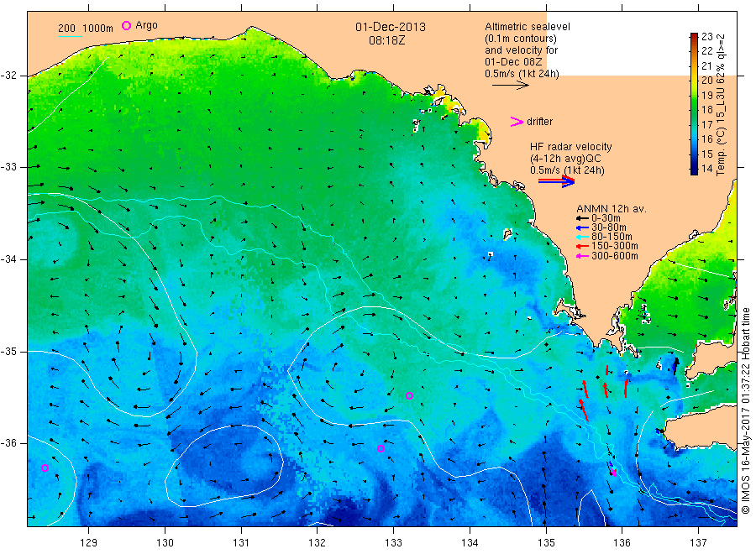The height and width of the screenshot is (554, 756).
Task: Click the '14' value on the temperature scale
Action: [x=706, y=169]
